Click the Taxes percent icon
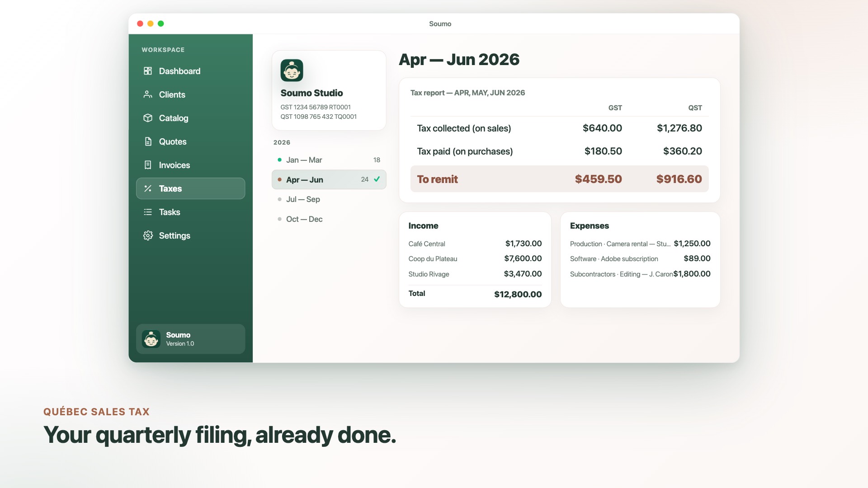 coord(148,188)
